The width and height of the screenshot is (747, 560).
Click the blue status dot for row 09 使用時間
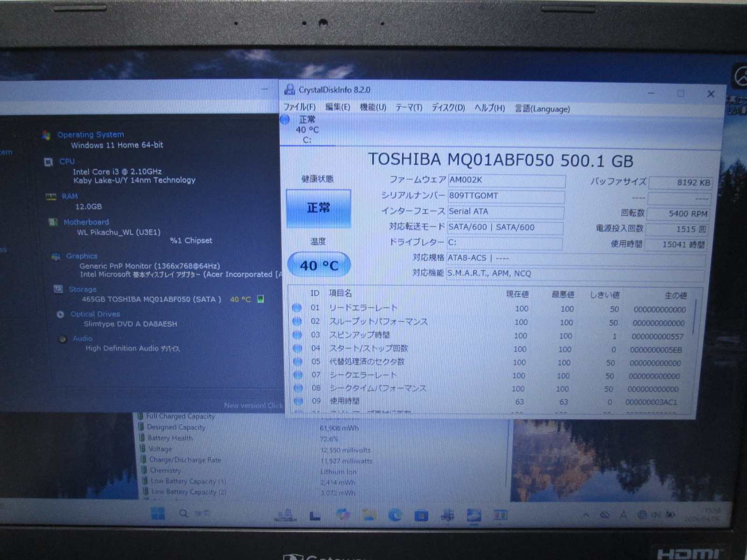pyautogui.click(x=297, y=401)
